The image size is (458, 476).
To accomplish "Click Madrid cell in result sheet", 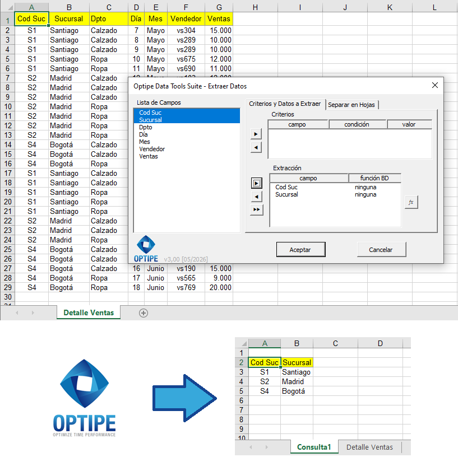I will coord(297,381).
